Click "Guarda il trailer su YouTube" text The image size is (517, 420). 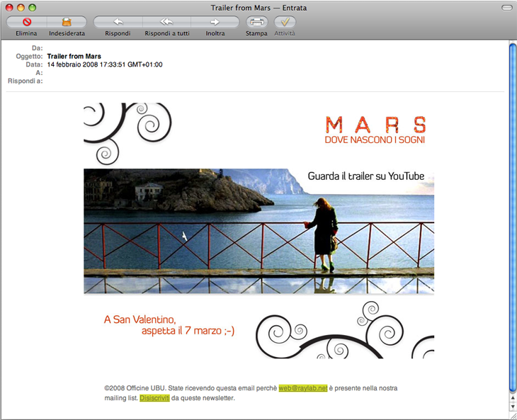point(365,176)
